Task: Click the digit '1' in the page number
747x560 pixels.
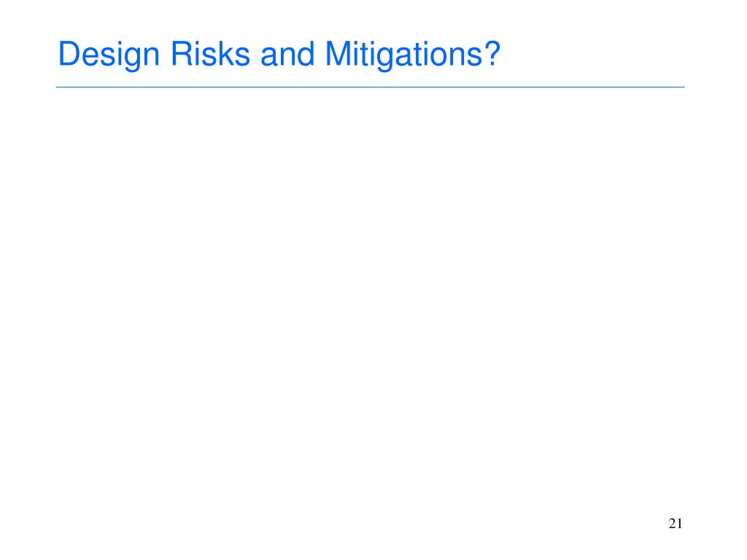Action: (680, 524)
